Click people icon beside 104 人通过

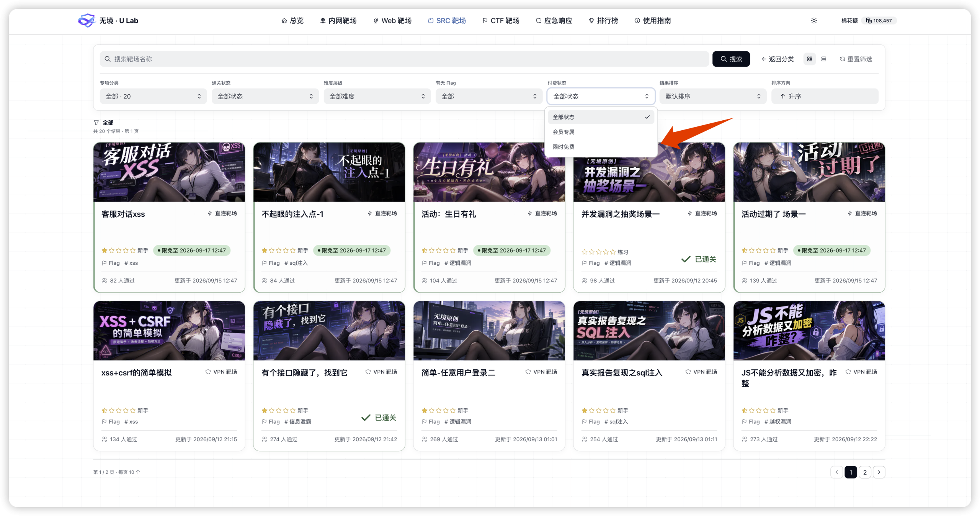(x=424, y=281)
